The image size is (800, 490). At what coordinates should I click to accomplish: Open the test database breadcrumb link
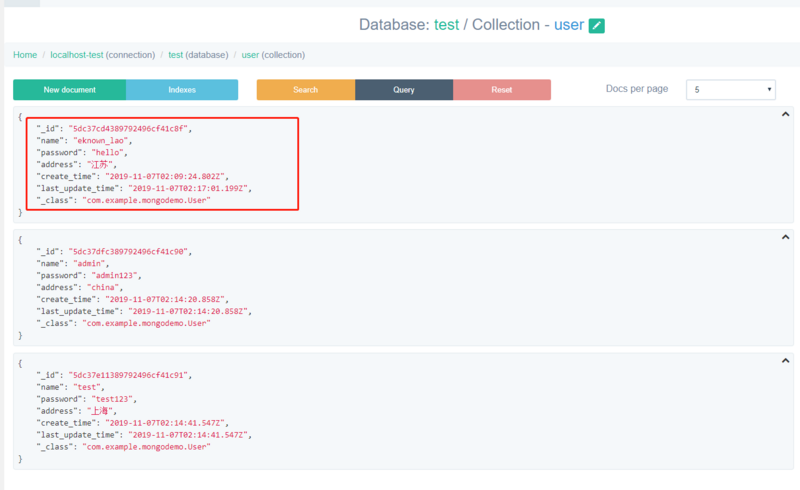(176, 55)
